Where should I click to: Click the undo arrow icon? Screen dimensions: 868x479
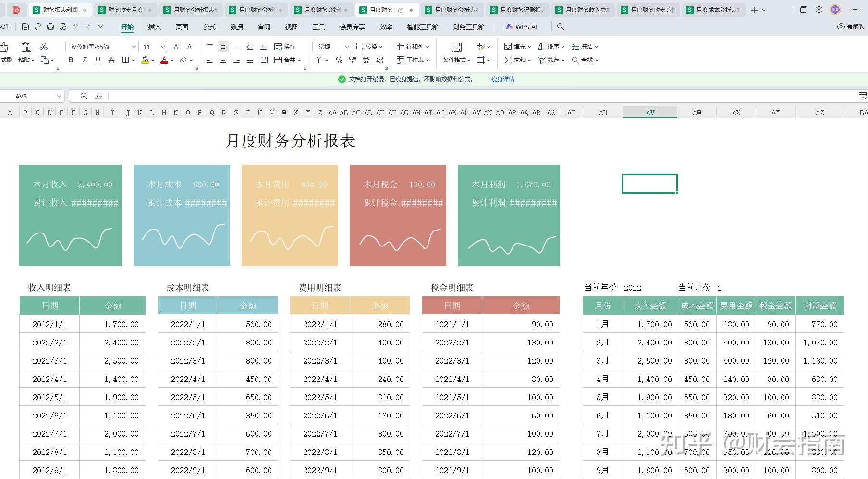click(75, 27)
